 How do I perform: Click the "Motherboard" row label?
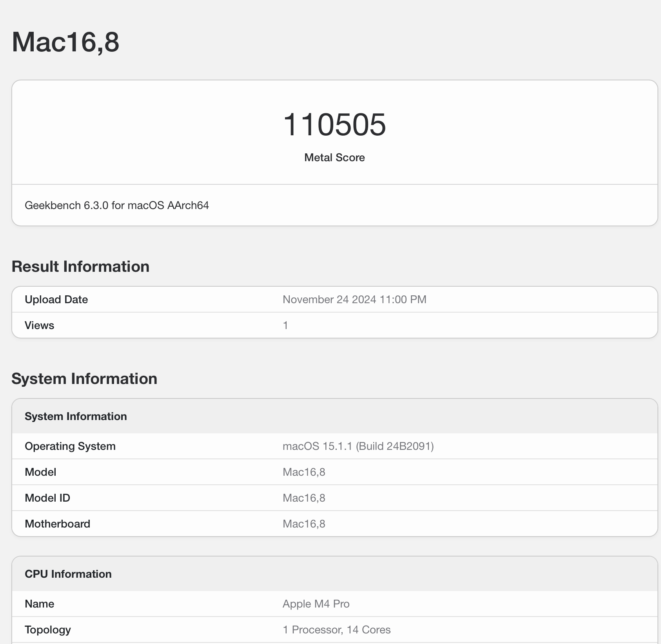coord(57,524)
